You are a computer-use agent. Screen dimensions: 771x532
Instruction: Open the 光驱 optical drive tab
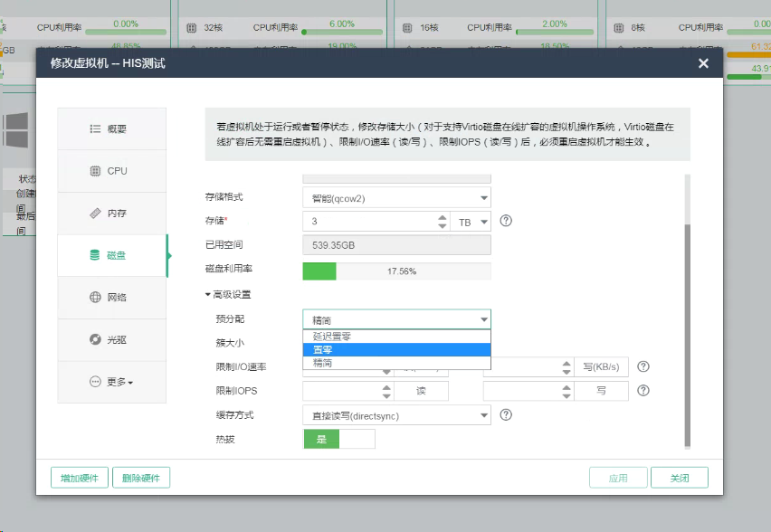pyautogui.click(x=111, y=340)
